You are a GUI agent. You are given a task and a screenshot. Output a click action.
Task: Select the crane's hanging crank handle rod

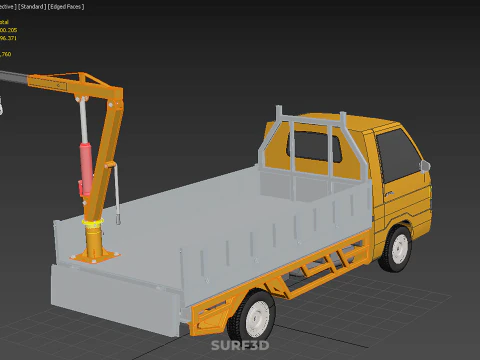[x=117, y=194]
